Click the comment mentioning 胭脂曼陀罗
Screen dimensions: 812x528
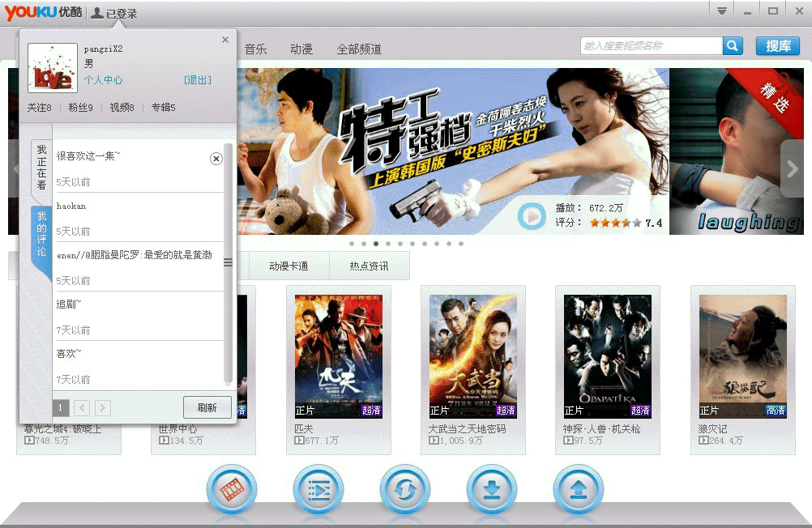(x=135, y=254)
